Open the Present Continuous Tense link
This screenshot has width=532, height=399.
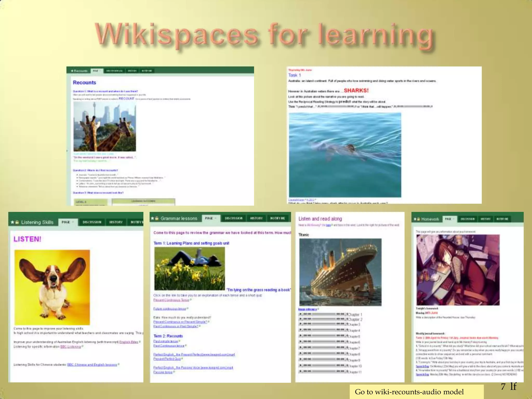pos(171,300)
